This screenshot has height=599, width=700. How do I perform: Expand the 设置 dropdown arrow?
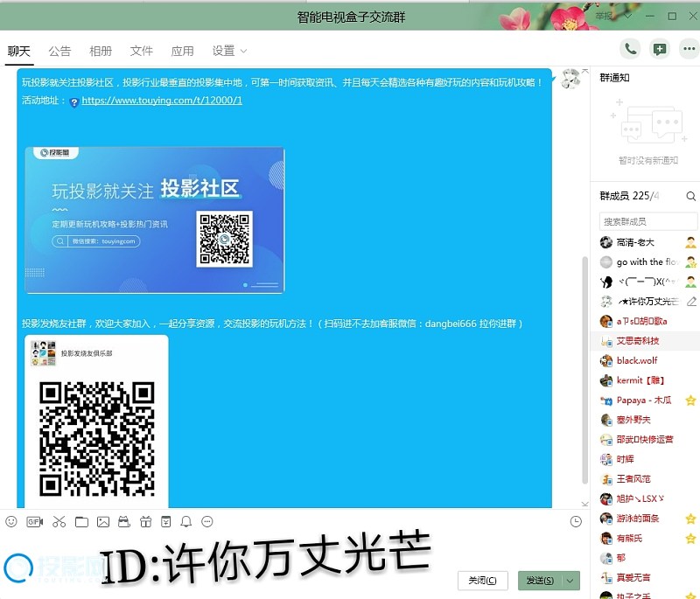point(243,52)
